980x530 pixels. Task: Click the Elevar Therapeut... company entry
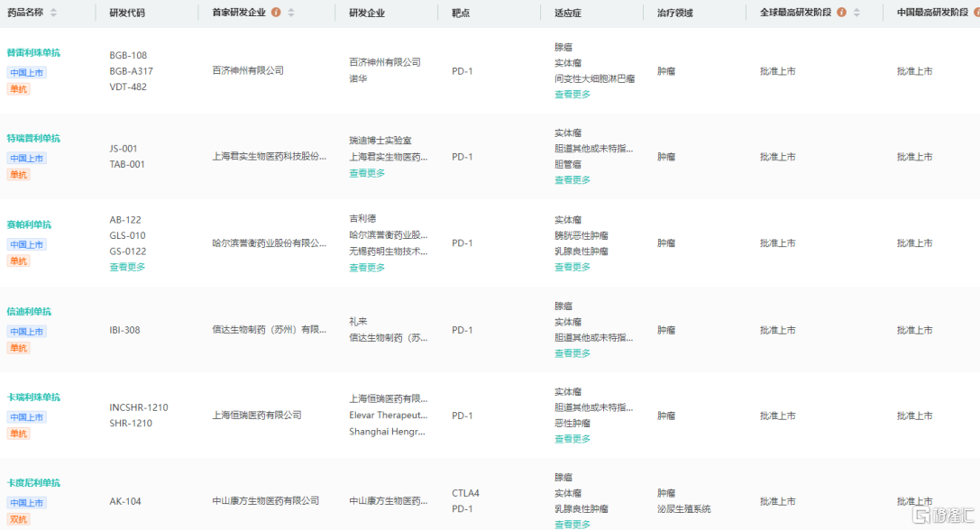coord(389,415)
